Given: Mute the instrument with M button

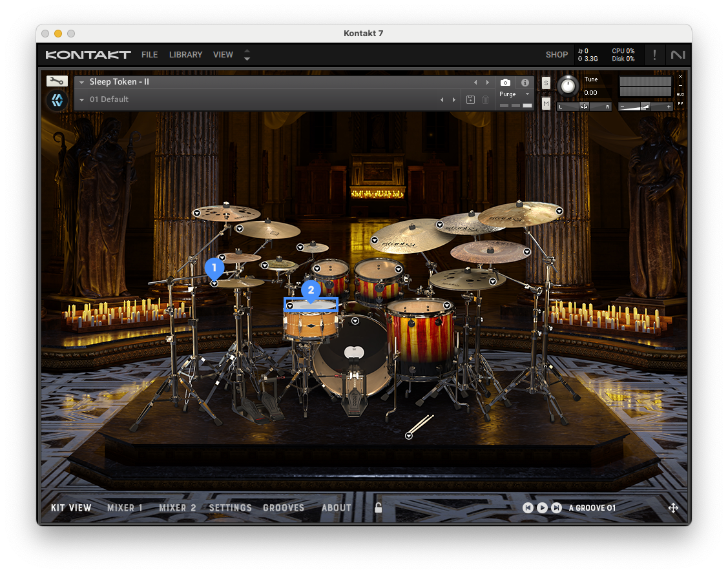Looking at the screenshot, I should (x=546, y=103).
